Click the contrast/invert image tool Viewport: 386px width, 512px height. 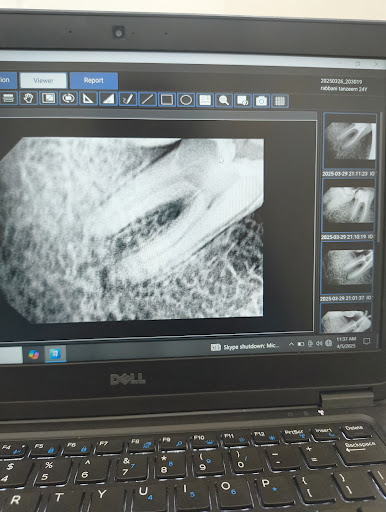pyautogui.click(x=49, y=98)
